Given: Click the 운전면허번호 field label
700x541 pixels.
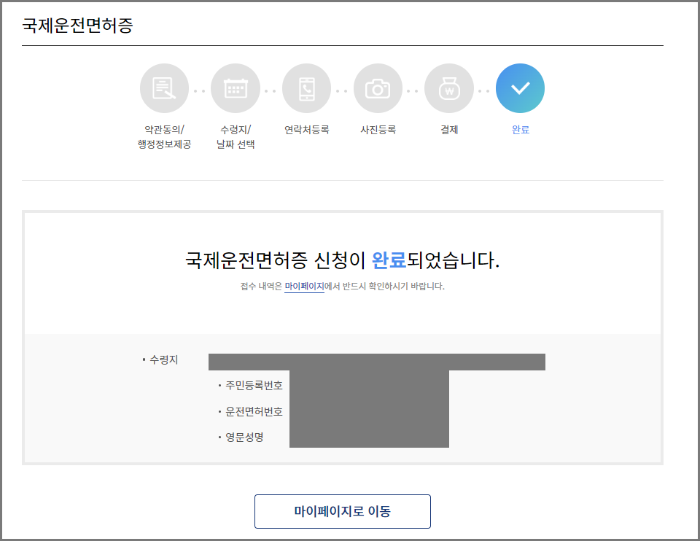Looking at the screenshot, I should (254, 412).
